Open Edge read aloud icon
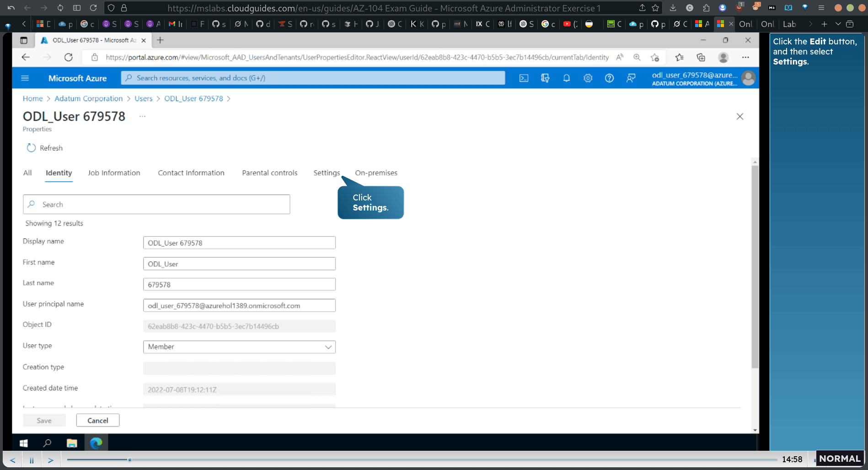Viewport: 868px width, 470px height. [620, 57]
